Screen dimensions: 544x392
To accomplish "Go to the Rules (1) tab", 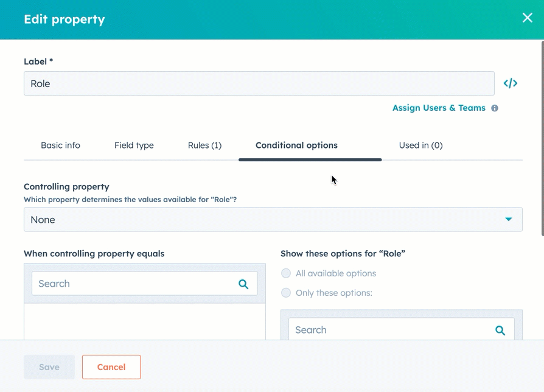I will (x=204, y=145).
